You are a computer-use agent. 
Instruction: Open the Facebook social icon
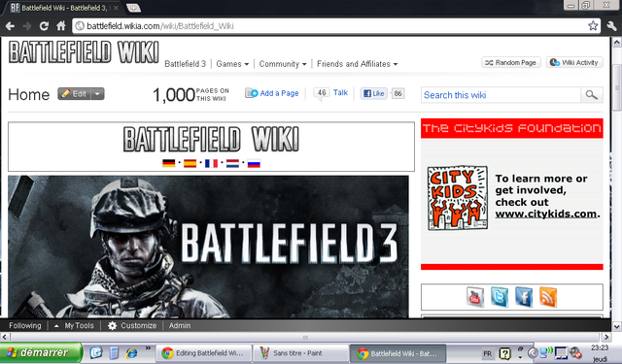[524, 297]
